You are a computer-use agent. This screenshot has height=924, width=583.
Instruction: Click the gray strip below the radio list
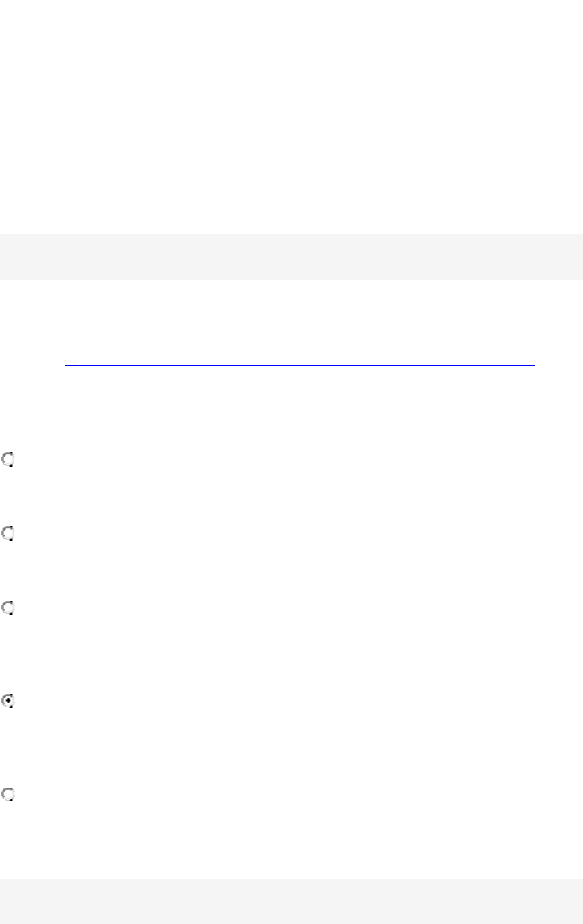(x=291, y=901)
